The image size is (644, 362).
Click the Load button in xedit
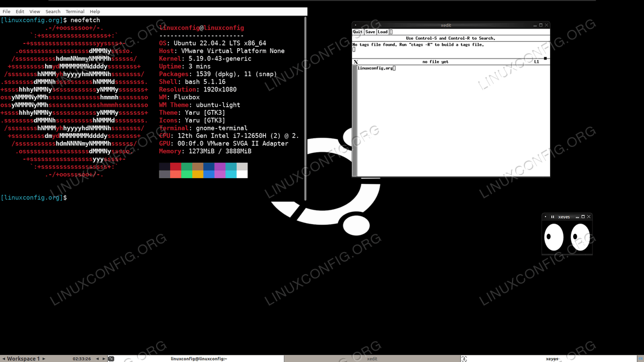tap(383, 32)
